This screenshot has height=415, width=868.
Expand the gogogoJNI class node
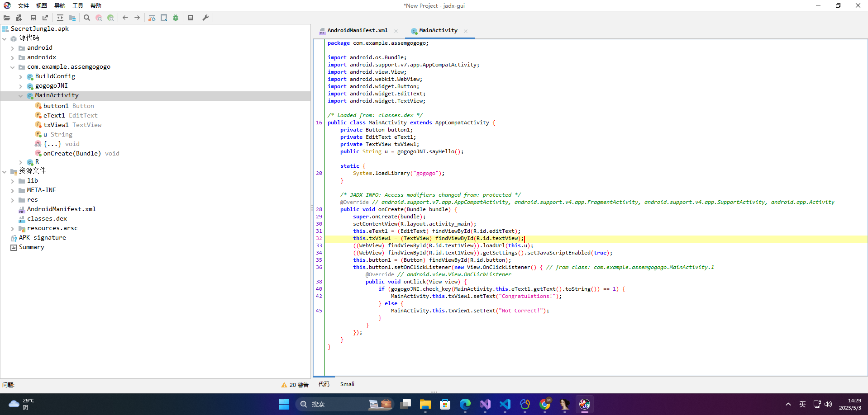[21, 86]
